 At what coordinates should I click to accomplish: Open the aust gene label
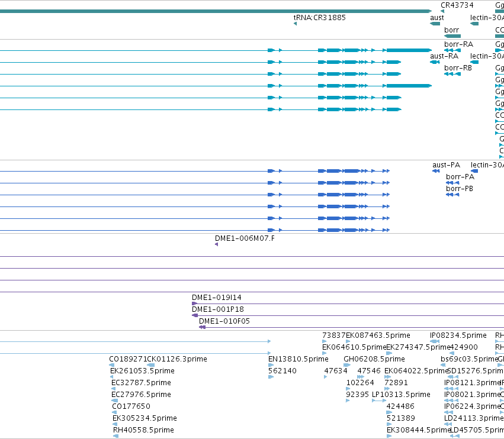(x=437, y=17)
